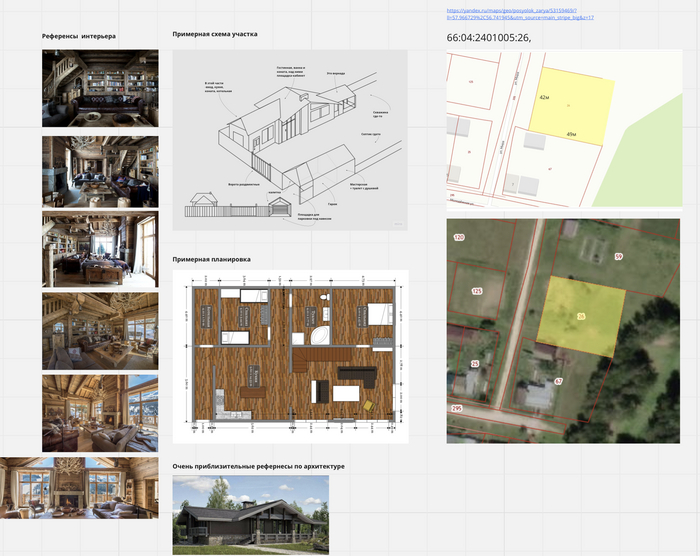Select interior photo with side fireplace and snowy window view
Screen dimensions: 700x556
[x=100, y=413]
